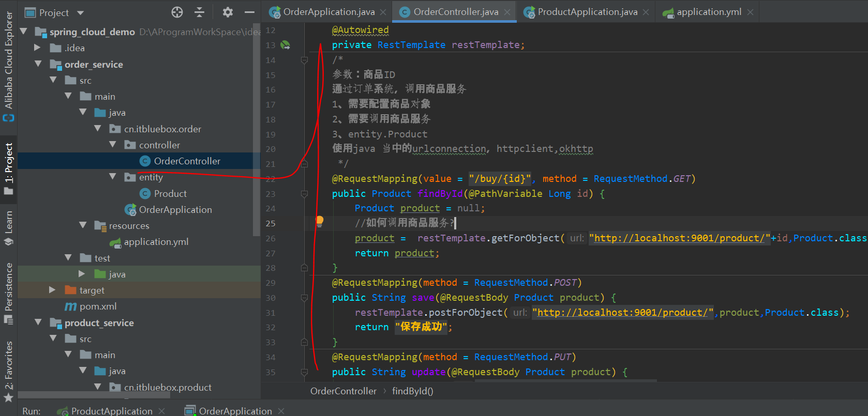The width and height of the screenshot is (868, 416).
Task: Open Project panel settings gear
Action: click(228, 12)
